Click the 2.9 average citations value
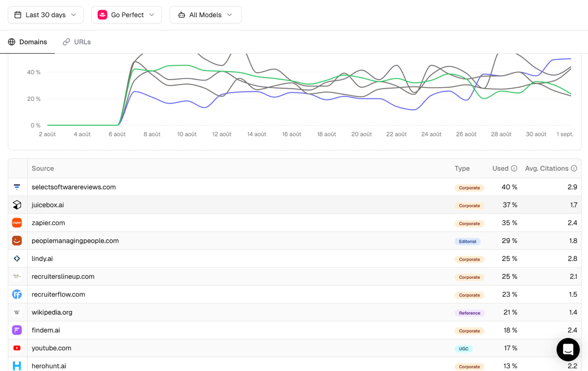This screenshot has width=588, height=371. (x=572, y=187)
